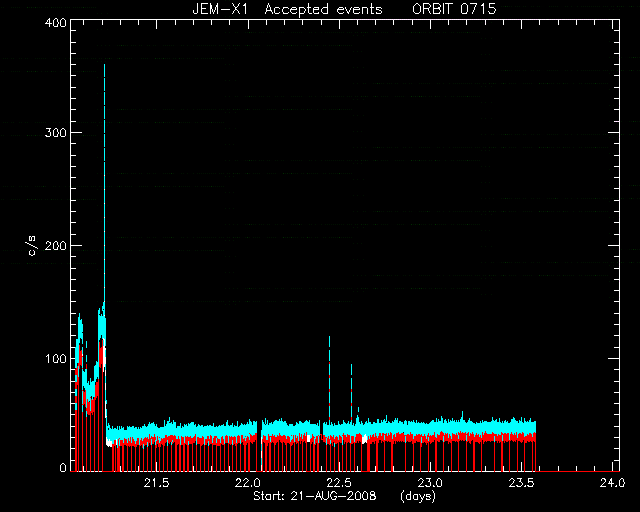Click the 23.5 x-axis tick label
Image resolution: width=640 pixels, height=512 pixels.
click(x=522, y=483)
